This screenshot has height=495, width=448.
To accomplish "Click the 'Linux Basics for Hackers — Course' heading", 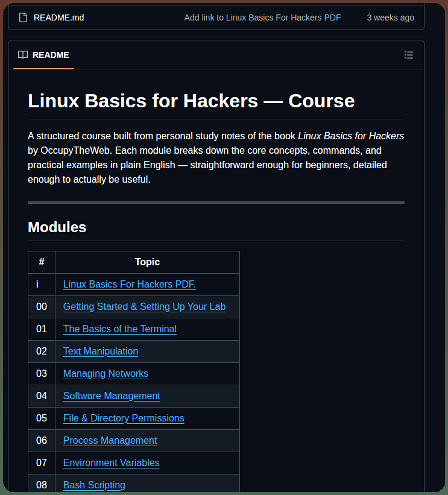I will [191, 101].
